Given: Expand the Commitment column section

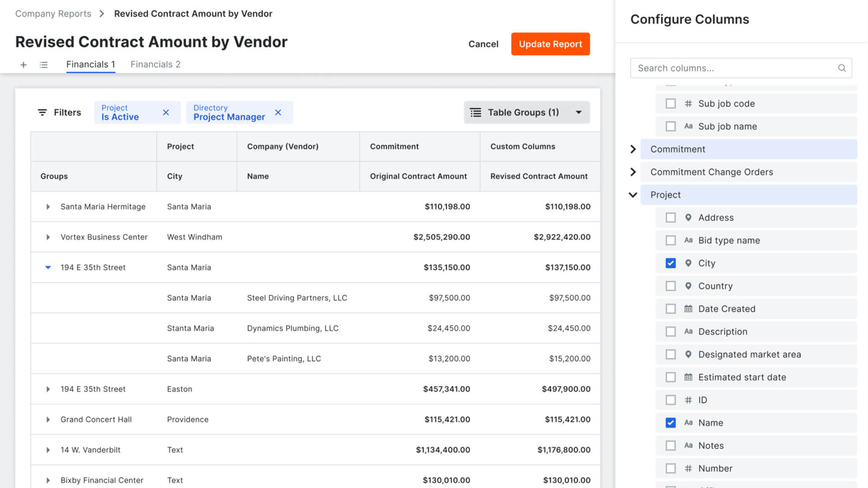Looking at the screenshot, I should tap(633, 149).
